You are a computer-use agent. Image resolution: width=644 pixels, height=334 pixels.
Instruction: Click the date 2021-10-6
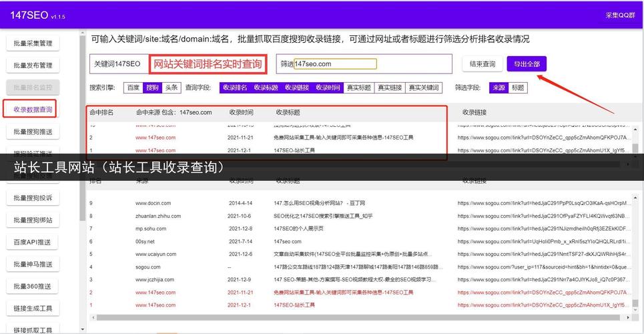pyautogui.click(x=240, y=216)
